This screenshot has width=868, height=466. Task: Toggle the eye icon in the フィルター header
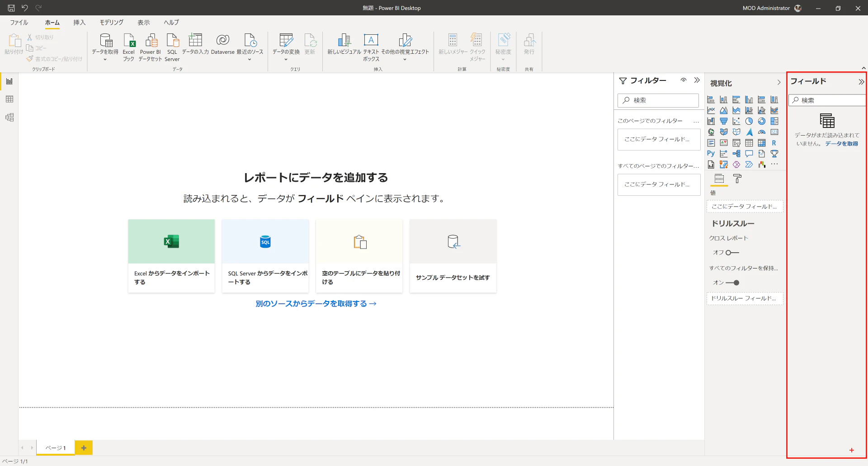(684, 80)
